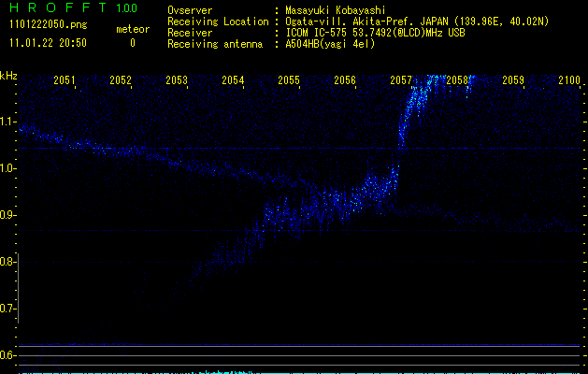Click the date stamp 11.01.22 20:50
The image size is (588, 374).
pos(48,43)
